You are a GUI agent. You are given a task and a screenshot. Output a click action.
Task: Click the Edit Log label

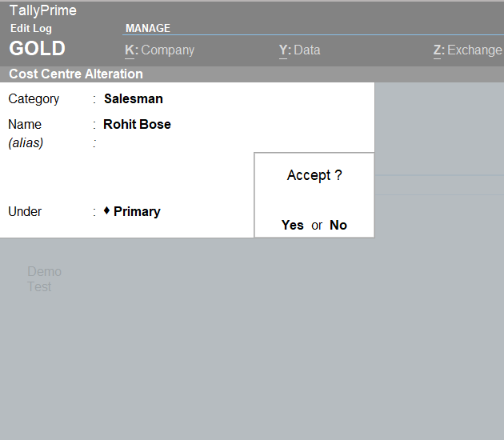(x=31, y=28)
